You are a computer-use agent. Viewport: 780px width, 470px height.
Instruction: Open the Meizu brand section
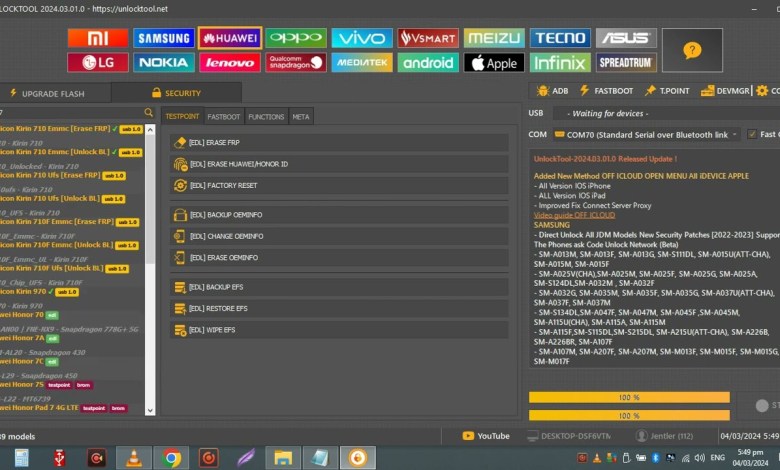point(494,38)
